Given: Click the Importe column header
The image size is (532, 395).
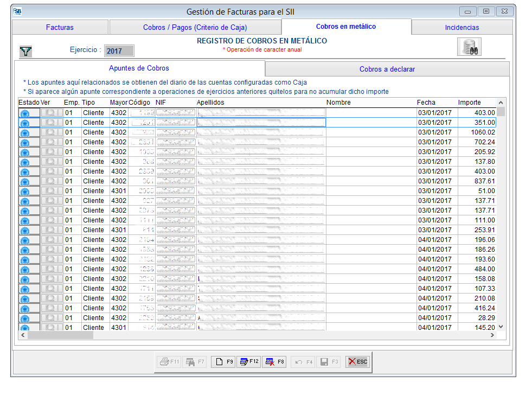Looking at the screenshot, I should pos(469,103).
